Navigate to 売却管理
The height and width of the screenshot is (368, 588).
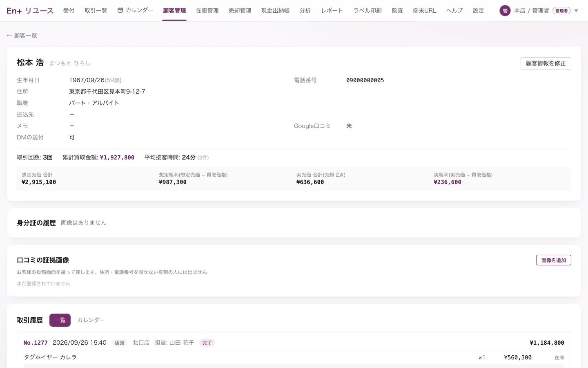pos(240,11)
